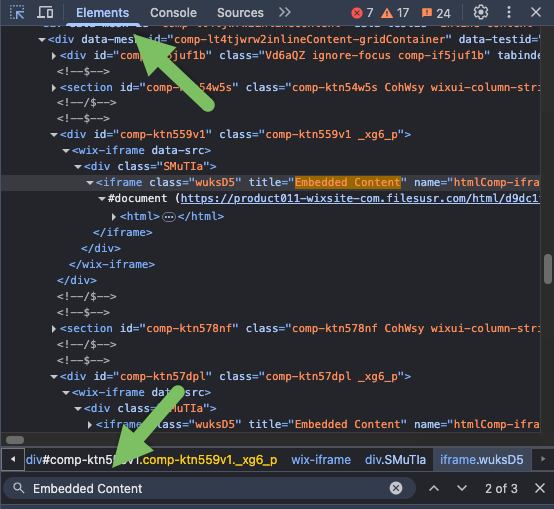The height and width of the screenshot is (509, 554).
Task: Expand the comp-ktn54w5s section node
Action: tap(54, 88)
